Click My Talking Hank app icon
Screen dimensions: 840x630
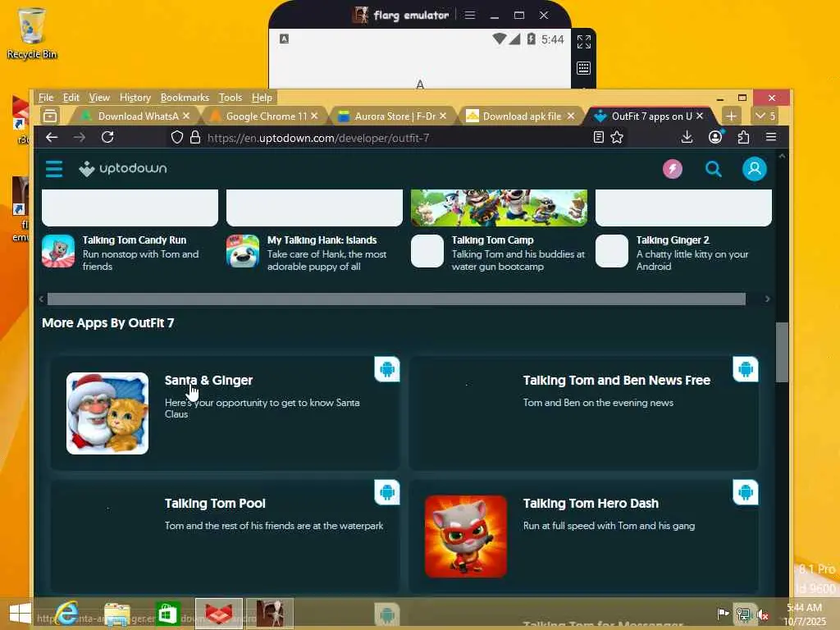243,251
